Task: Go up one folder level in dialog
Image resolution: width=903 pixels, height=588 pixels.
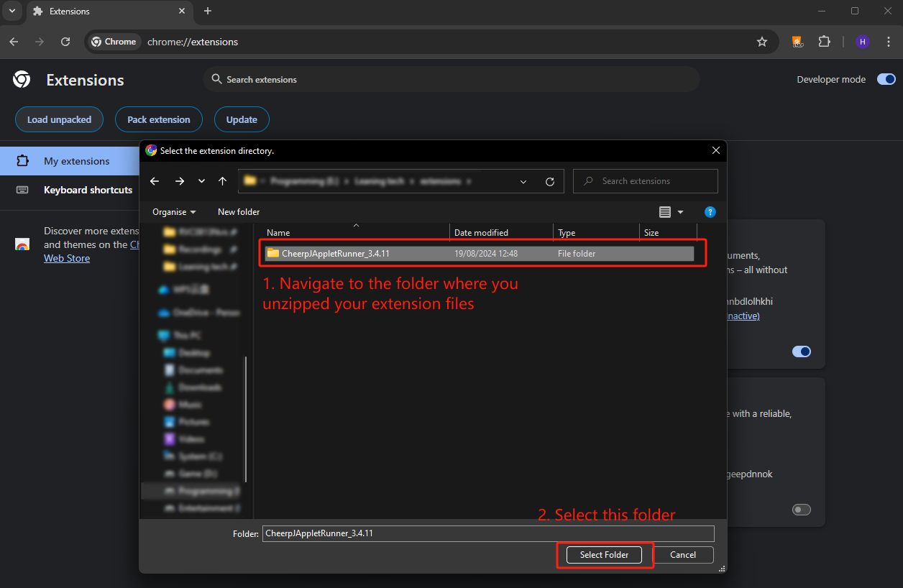Action: click(x=223, y=181)
